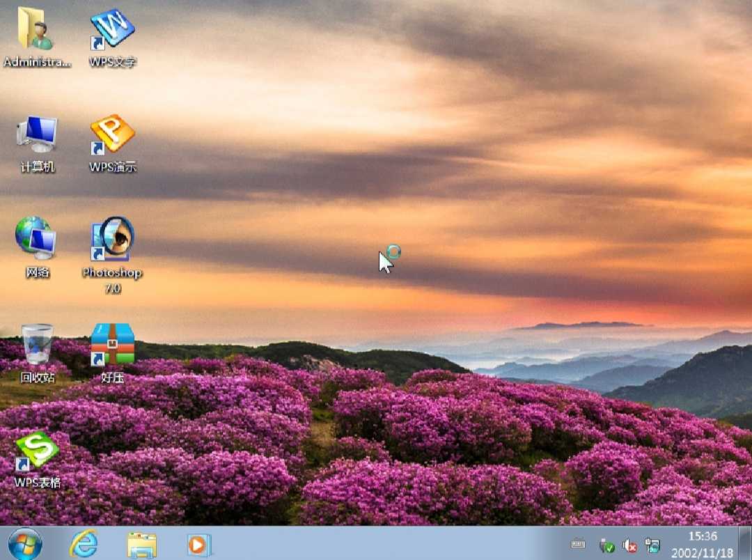Click the clock showing 15:36
This screenshot has height=560, width=752.
(703, 544)
